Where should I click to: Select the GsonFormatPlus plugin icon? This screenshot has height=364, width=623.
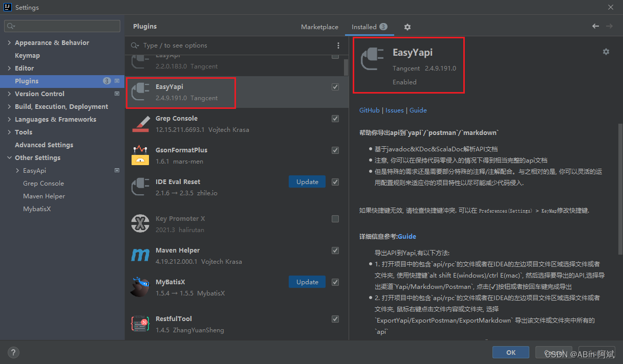(140, 155)
